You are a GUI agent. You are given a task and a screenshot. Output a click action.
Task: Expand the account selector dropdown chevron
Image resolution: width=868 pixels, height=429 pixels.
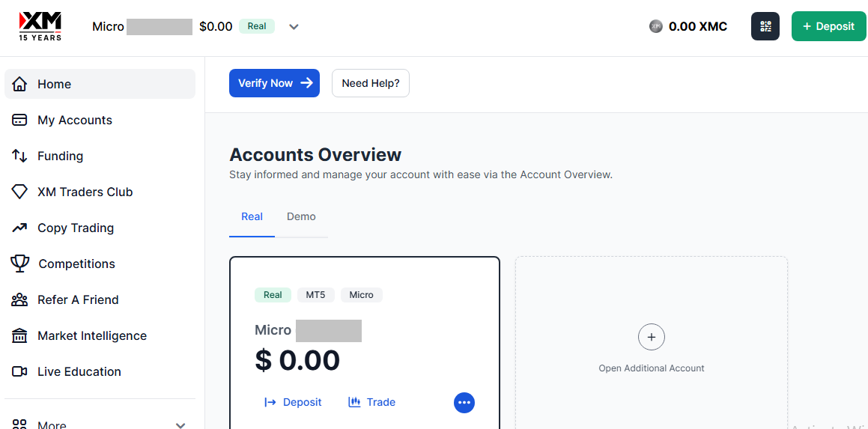coord(294,27)
